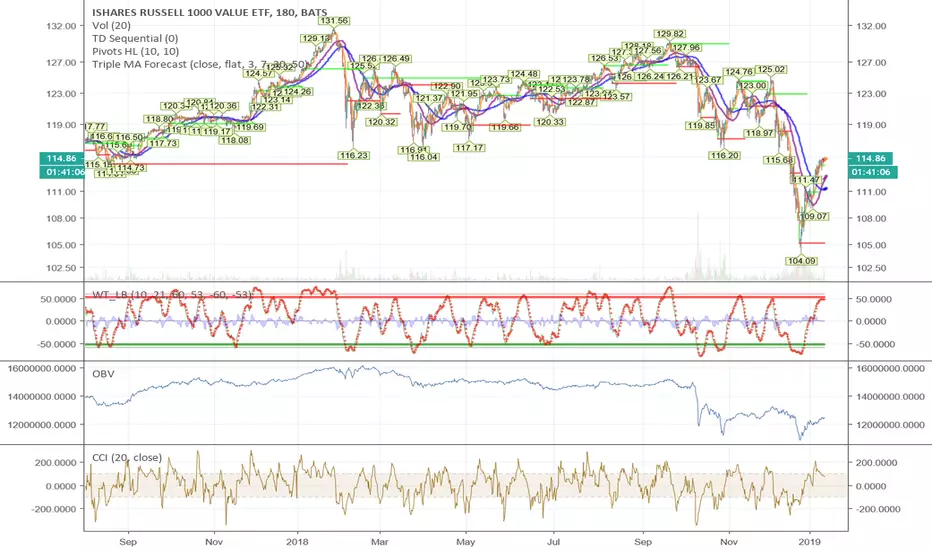This screenshot has width=932, height=550.
Task: Click the 124.57 pivot label
Action: [x=259, y=74]
